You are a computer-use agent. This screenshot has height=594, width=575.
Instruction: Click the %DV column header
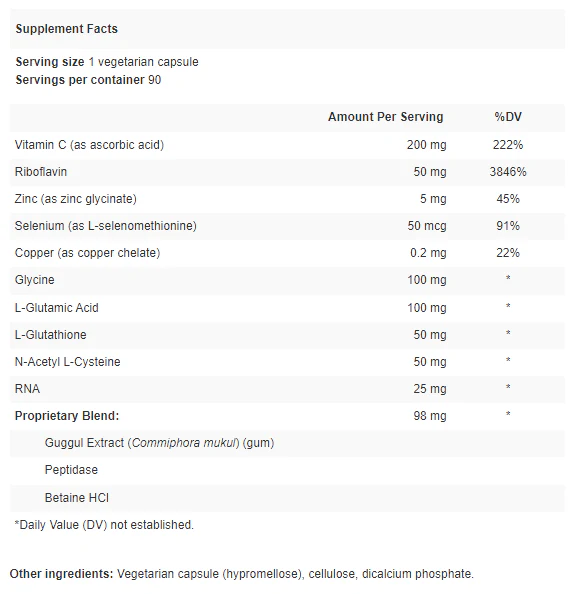click(x=508, y=117)
